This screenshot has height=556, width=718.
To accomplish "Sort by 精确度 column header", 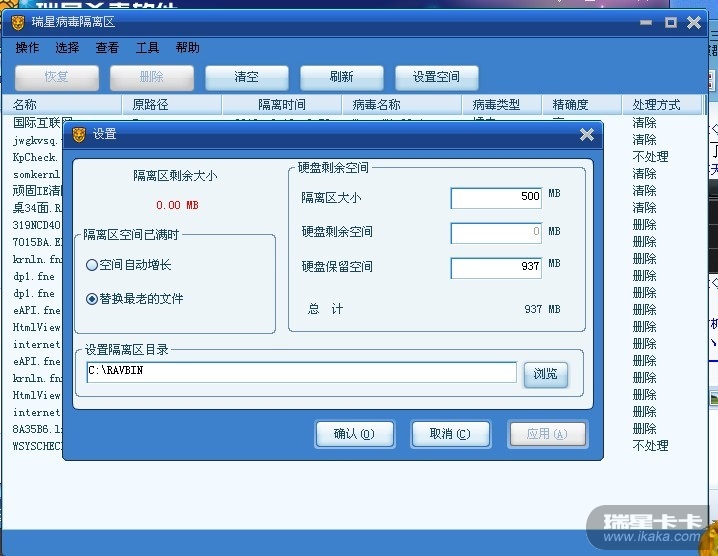I will click(582, 105).
